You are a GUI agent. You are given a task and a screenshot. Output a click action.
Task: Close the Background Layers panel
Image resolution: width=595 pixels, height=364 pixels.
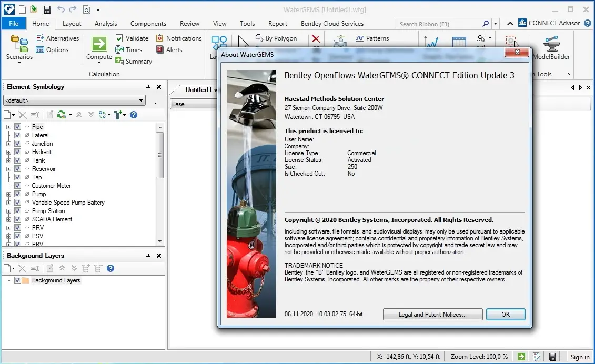click(x=159, y=256)
